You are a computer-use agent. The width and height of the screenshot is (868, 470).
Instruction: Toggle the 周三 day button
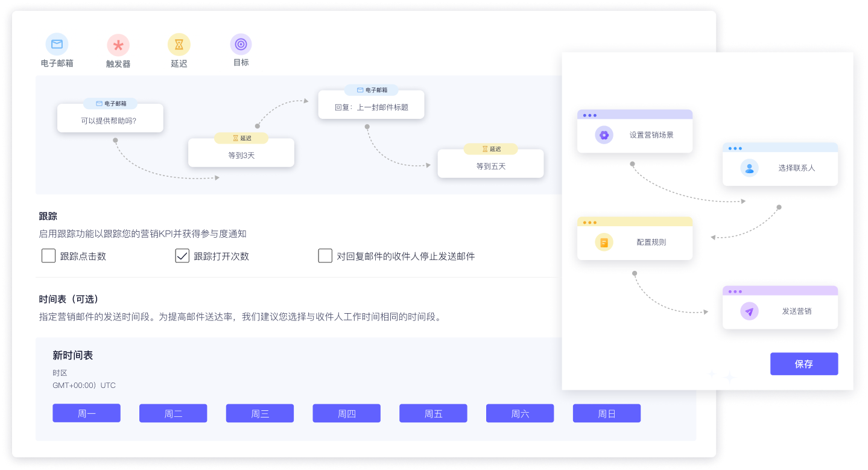point(260,413)
